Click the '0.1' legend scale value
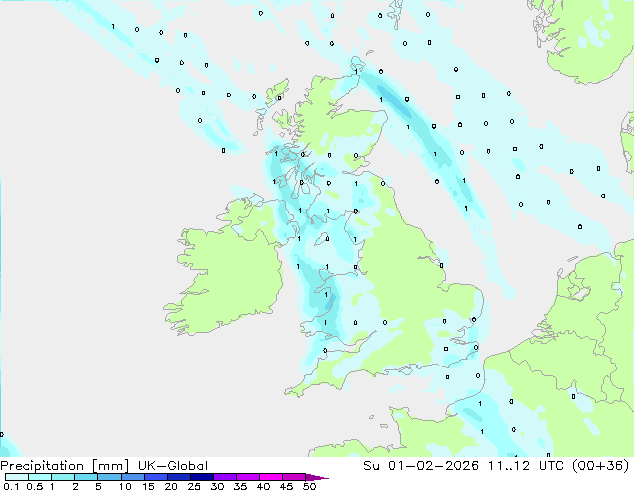This screenshot has height=490, width=634. click(x=11, y=486)
